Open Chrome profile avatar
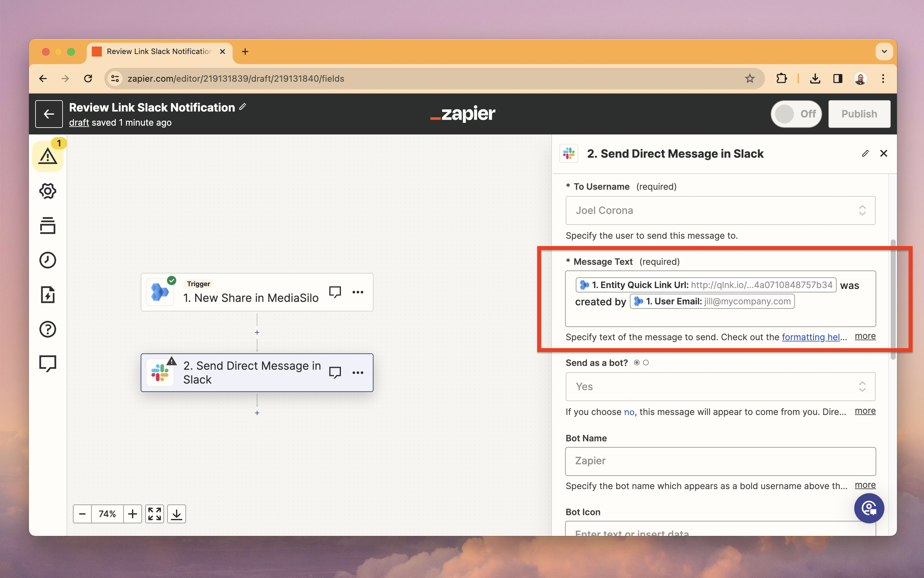This screenshot has width=924, height=578. coord(861,78)
